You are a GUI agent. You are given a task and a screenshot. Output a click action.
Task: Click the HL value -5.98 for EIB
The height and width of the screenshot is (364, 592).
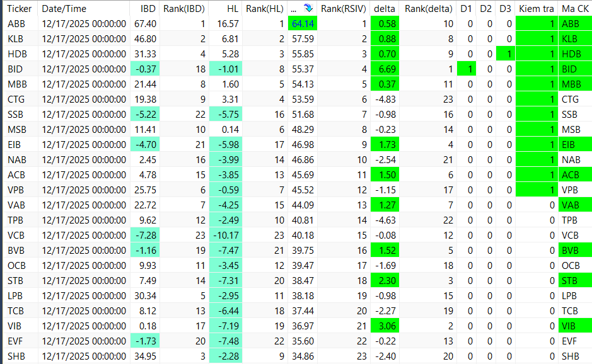tap(226, 144)
